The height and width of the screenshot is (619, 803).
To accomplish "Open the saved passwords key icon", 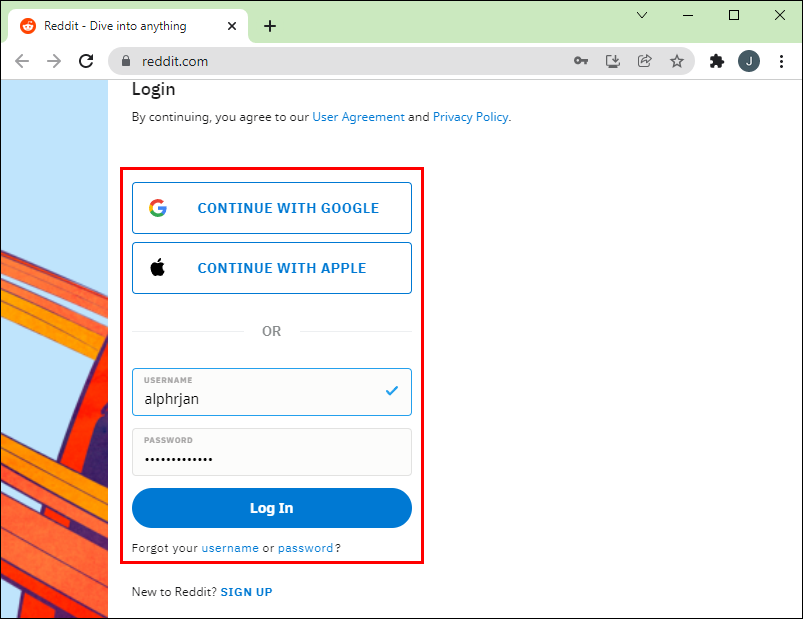I will click(x=581, y=61).
